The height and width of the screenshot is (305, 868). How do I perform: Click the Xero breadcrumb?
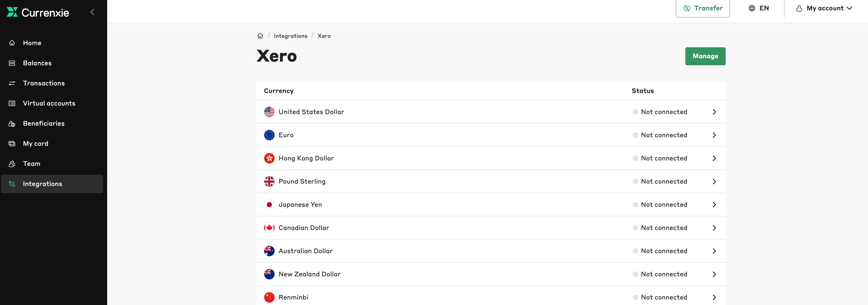pos(324,36)
